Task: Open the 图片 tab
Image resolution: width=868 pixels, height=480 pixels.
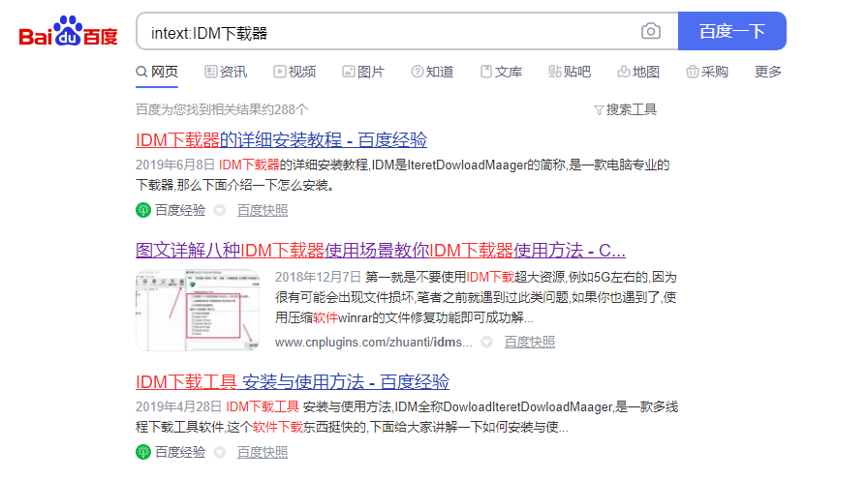Action: (363, 72)
